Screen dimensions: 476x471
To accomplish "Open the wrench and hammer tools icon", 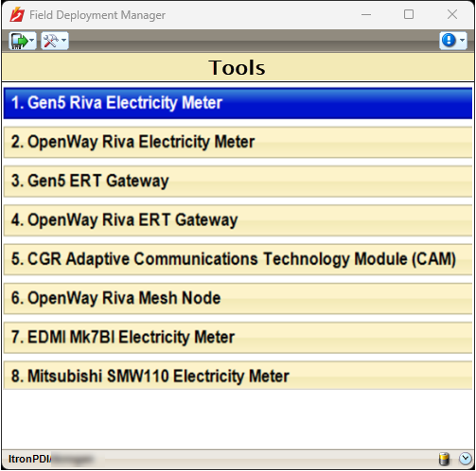I will click(x=51, y=41).
